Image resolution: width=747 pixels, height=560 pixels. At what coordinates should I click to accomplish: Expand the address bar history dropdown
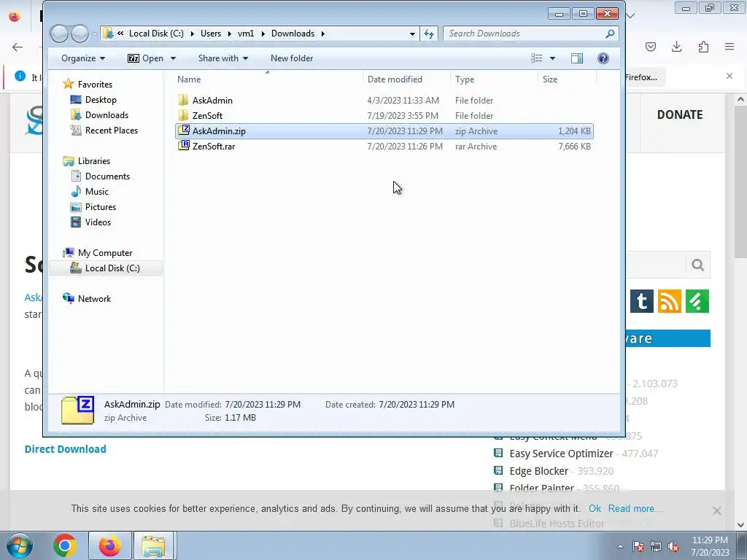coord(412,34)
